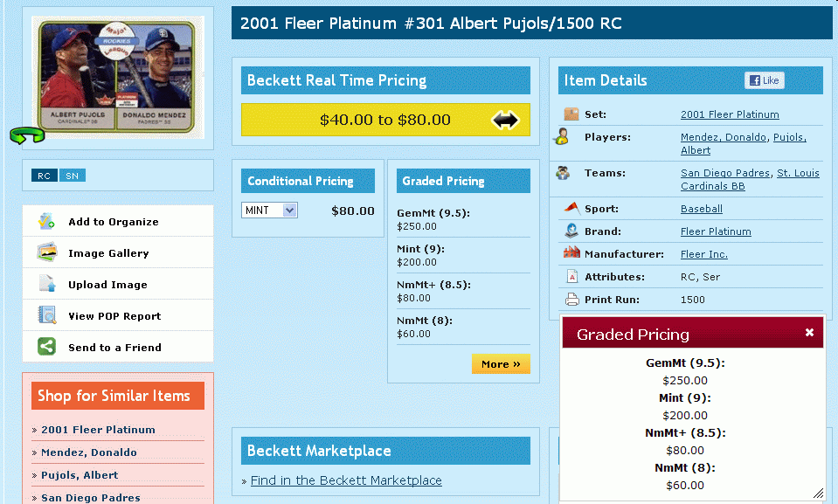Screen dimensions: 838x504
Task: Click the Conditional Pricing header
Action: coord(308,181)
